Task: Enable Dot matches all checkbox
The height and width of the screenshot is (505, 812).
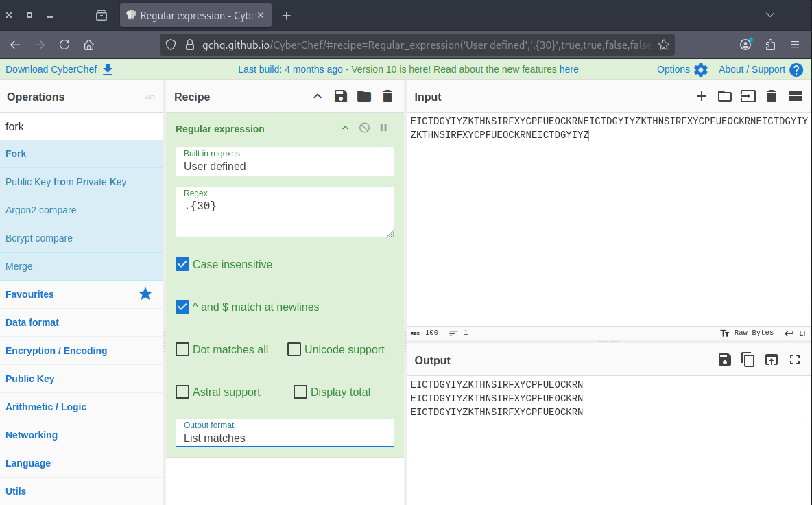Action: pyautogui.click(x=182, y=350)
